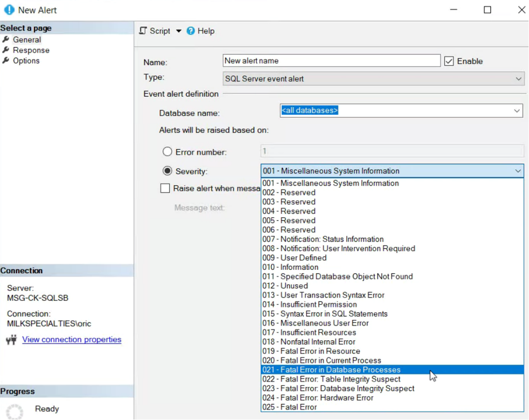Select the Error number radio button
This screenshot has width=529, height=420.
(167, 152)
